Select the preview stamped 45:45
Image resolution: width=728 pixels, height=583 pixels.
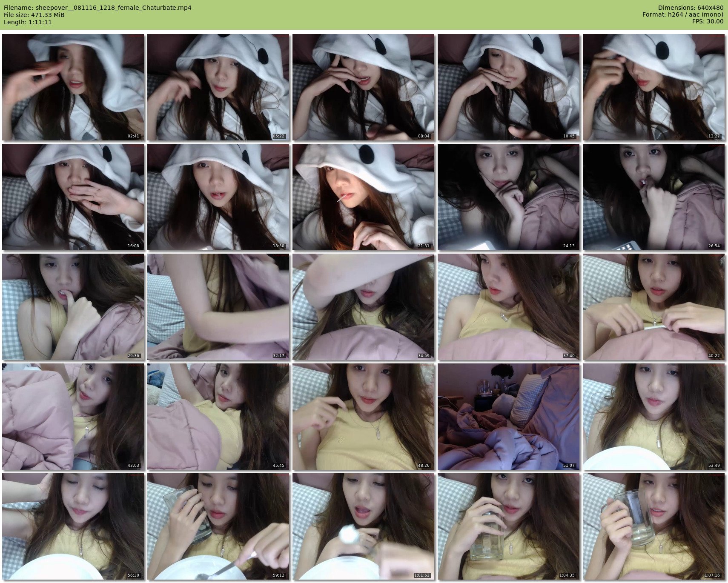tap(218, 417)
